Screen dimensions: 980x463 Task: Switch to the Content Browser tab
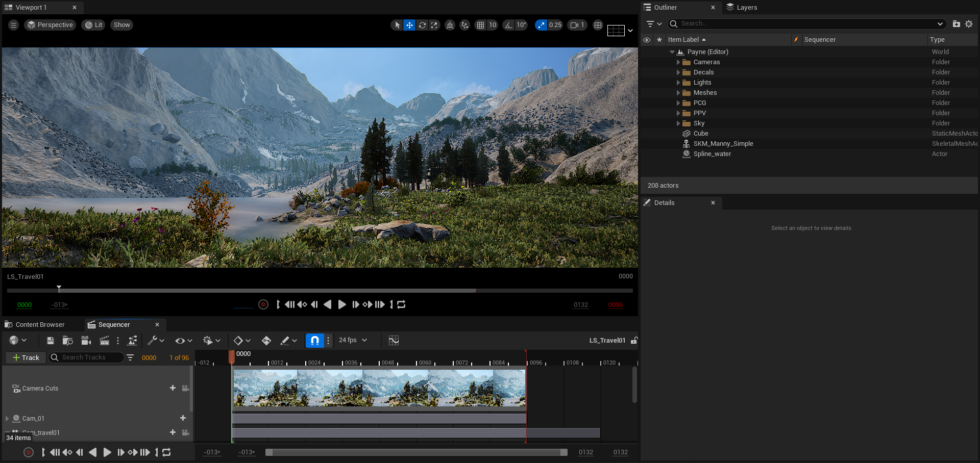[x=35, y=325]
